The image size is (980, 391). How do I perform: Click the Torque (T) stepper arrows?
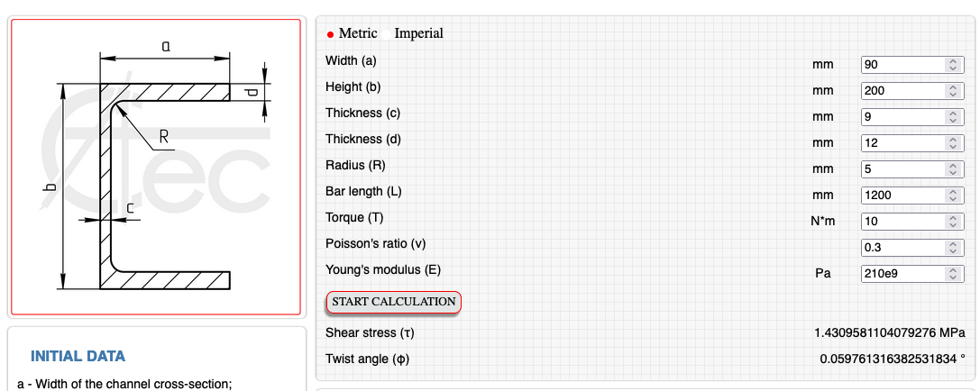pos(952,222)
